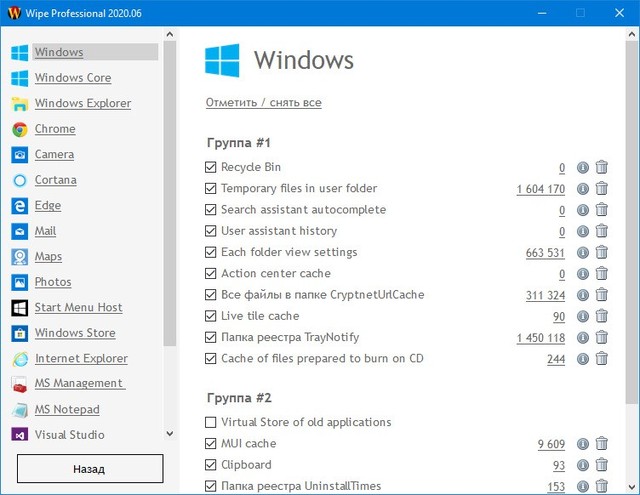Toggle the Clipboard checkbox
The height and width of the screenshot is (495, 640).
(210, 465)
